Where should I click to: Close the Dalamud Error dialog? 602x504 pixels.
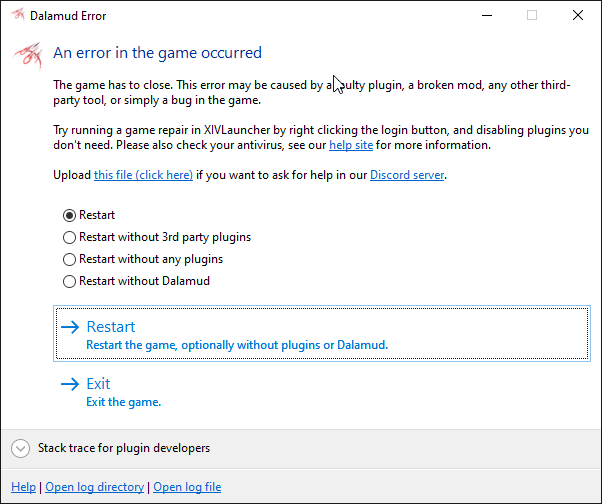tap(578, 15)
